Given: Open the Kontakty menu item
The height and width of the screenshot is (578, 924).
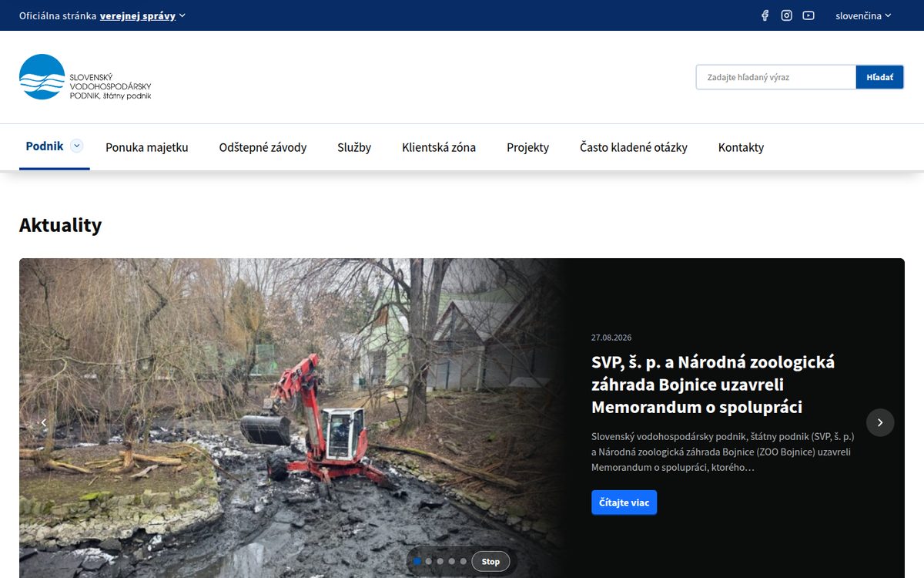Looking at the screenshot, I should pos(741,147).
